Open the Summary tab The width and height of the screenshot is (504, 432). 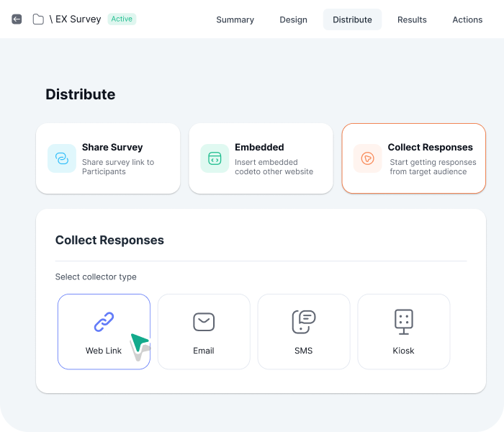click(x=235, y=19)
